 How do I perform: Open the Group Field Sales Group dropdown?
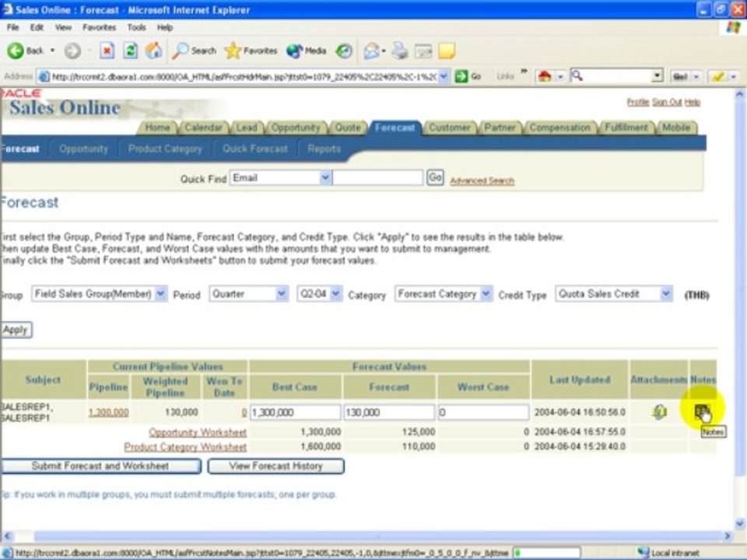[161, 294]
